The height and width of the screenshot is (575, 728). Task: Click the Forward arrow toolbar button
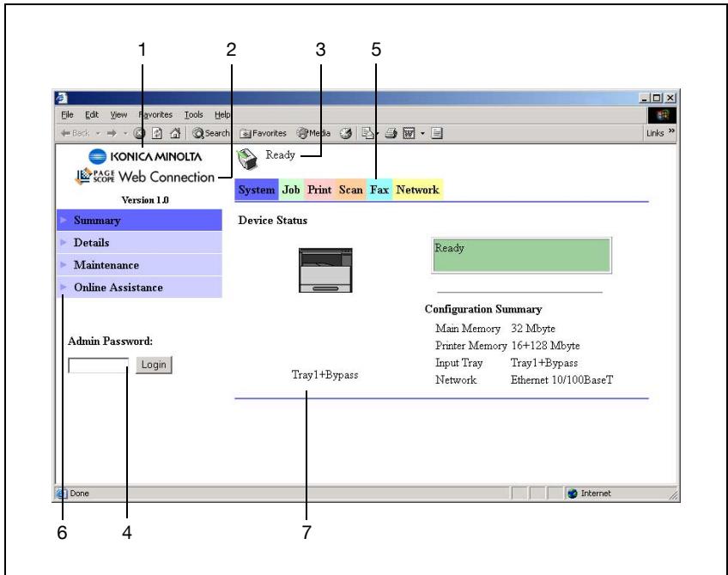coord(112,133)
